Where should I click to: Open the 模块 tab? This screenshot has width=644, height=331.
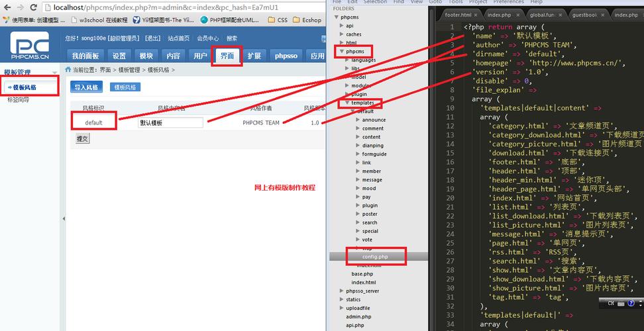pos(146,56)
